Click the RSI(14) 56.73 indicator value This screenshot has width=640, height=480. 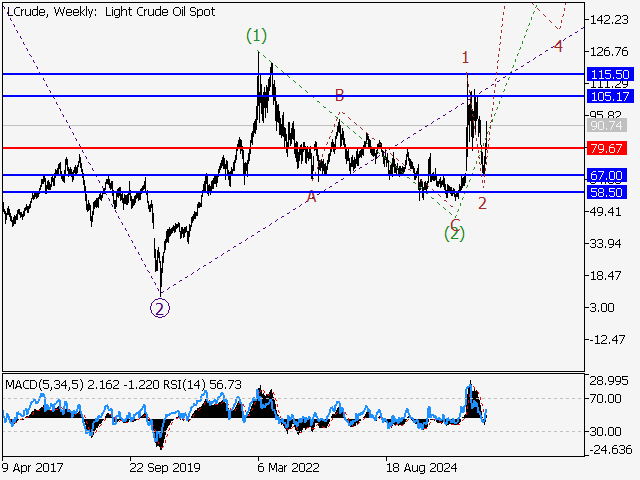click(x=202, y=384)
